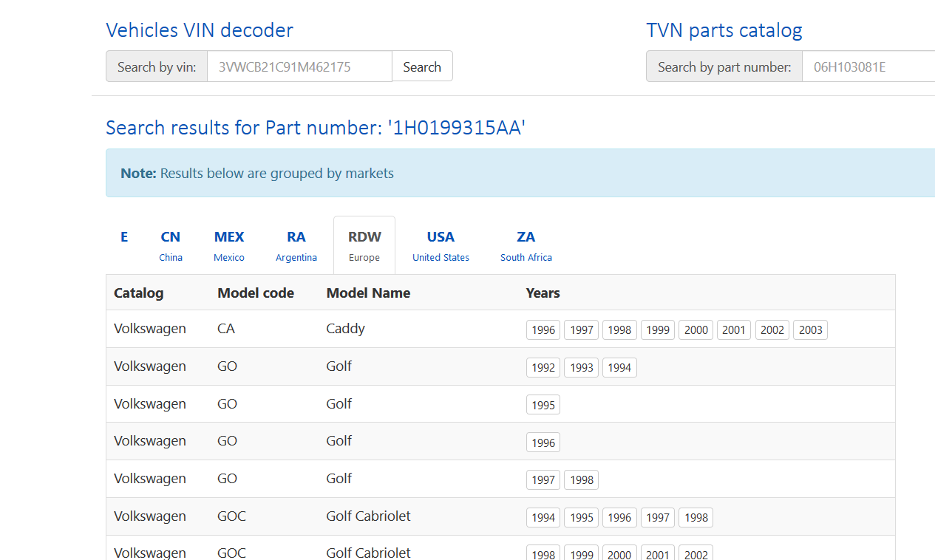Pick 2002 in the last Golf Cabriolet row
This screenshot has width=935, height=560.
tap(696, 554)
